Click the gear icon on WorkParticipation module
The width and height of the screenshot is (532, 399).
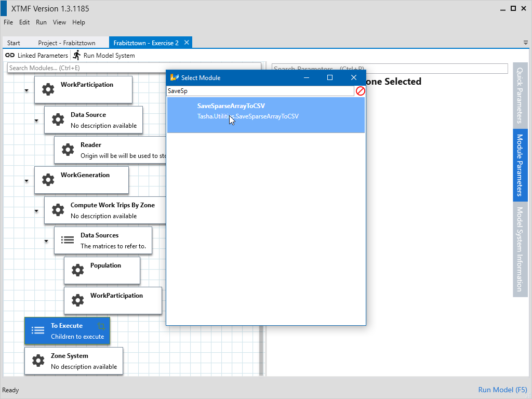coord(48,89)
